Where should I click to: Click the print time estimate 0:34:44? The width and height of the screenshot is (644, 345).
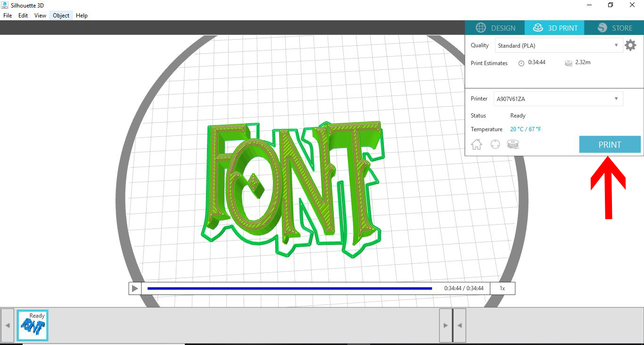[537, 62]
